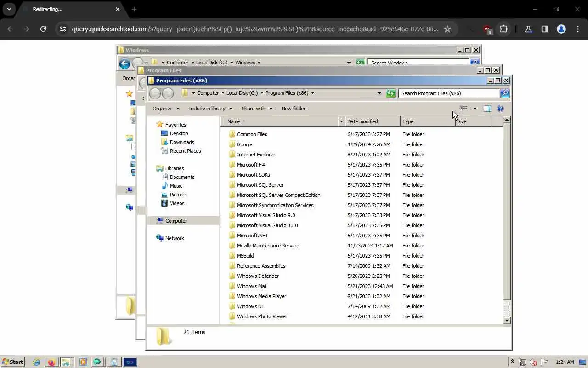The width and height of the screenshot is (588, 368).
Task: Bookmark this page with the star icon
Action: [x=447, y=29]
